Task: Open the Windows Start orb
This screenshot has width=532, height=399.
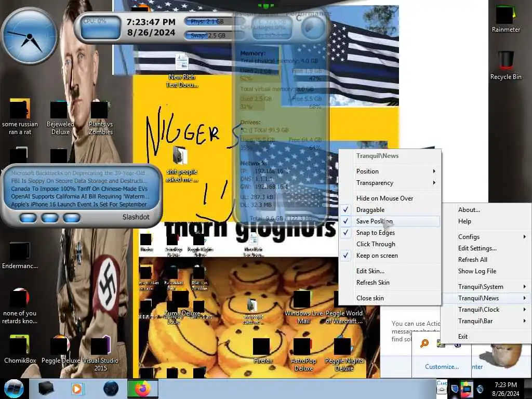Action: 14,389
